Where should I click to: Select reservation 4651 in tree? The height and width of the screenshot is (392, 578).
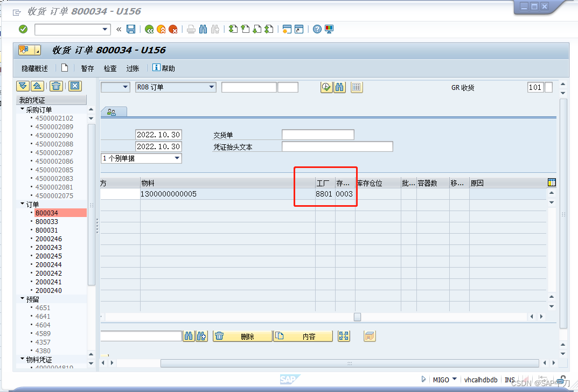(43, 307)
